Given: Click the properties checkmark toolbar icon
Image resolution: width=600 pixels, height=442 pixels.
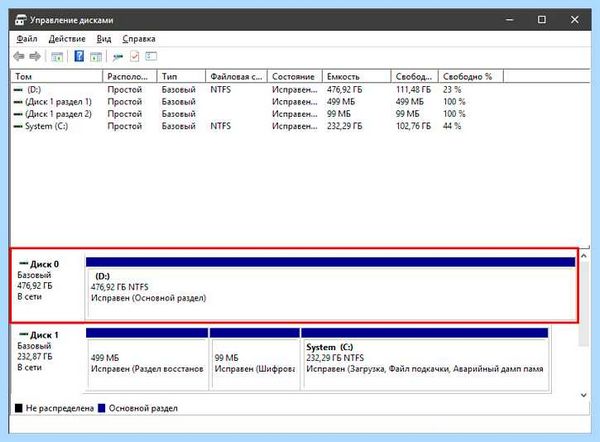Looking at the screenshot, I should (x=134, y=57).
